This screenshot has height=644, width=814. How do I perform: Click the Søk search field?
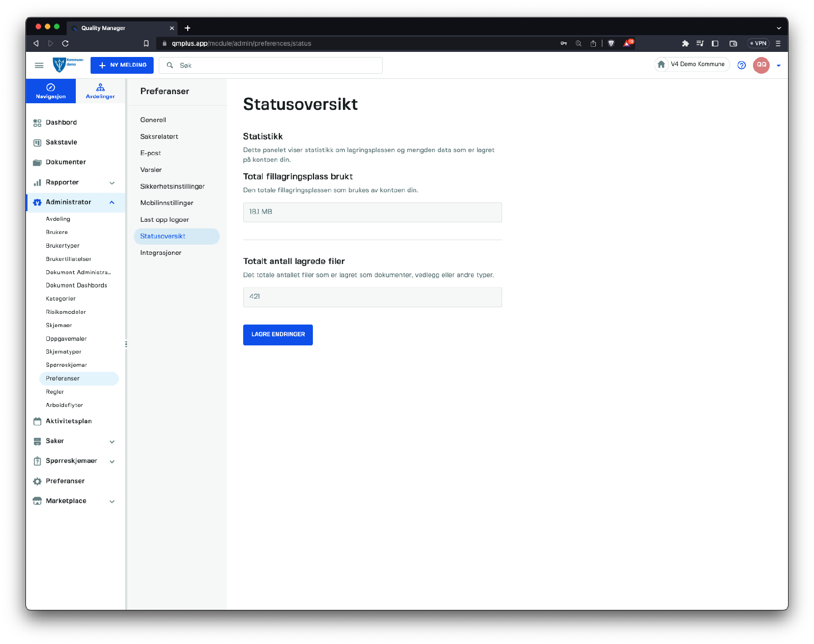[x=275, y=66]
